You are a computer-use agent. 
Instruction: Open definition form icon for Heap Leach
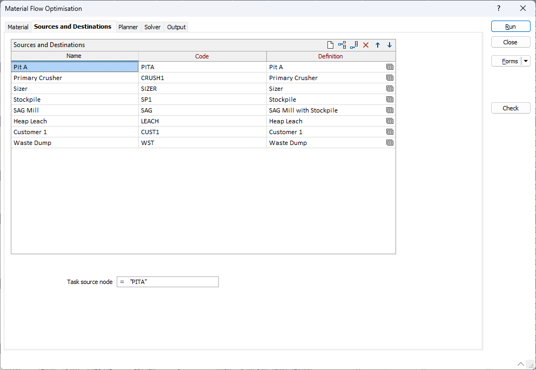click(x=390, y=121)
